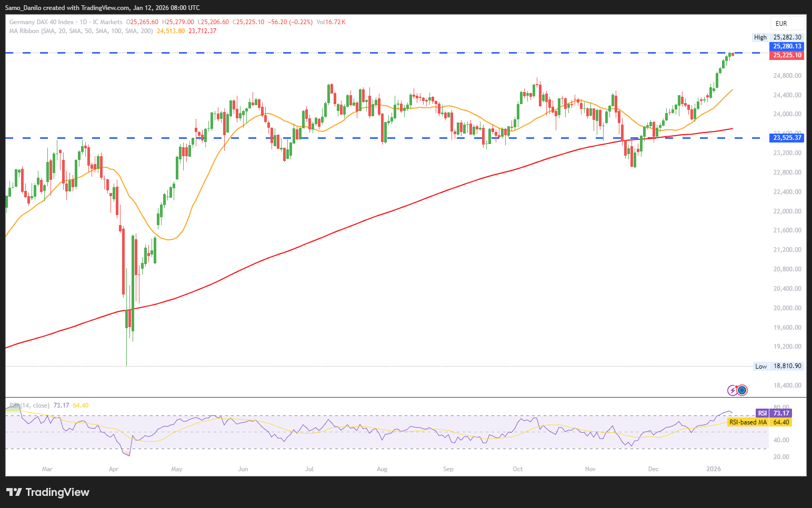Screen dimensions: 812x508
Task: Click the High 25,282.30 price marker
Action: click(778, 37)
